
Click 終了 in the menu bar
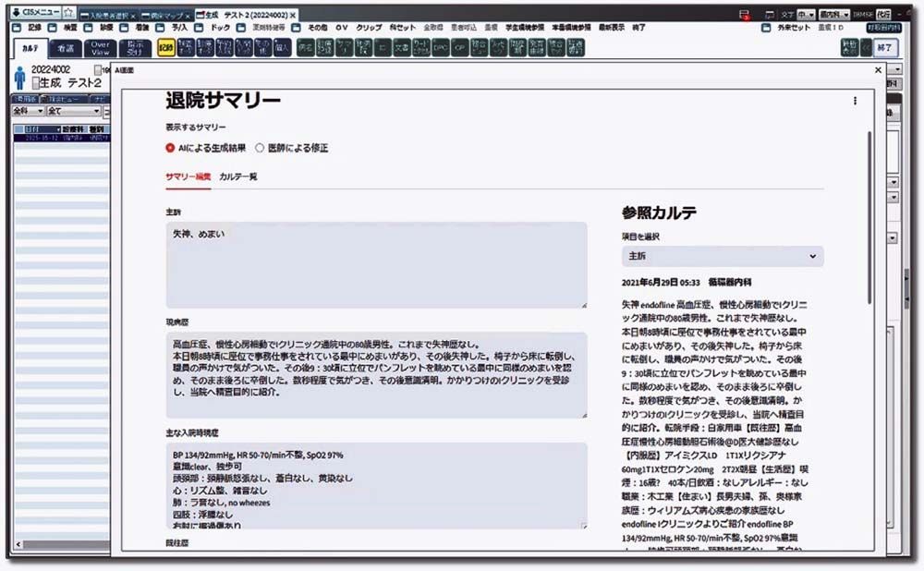[x=638, y=28]
